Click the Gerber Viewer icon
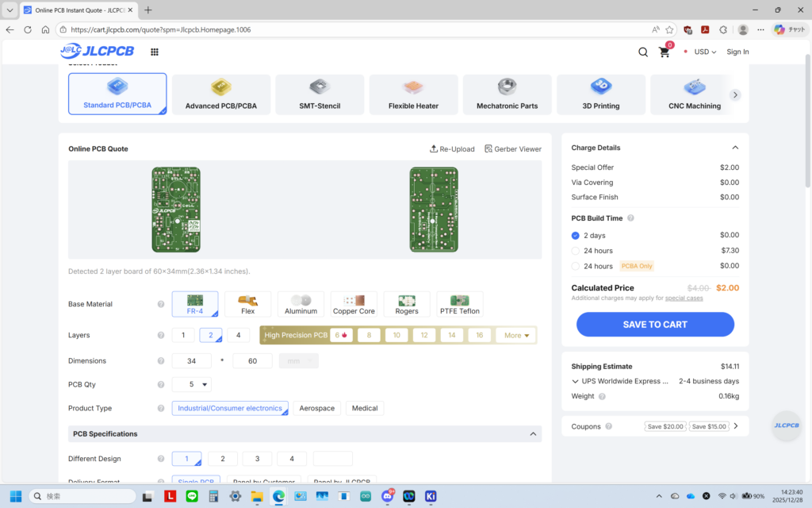812x508 pixels. click(x=488, y=148)
